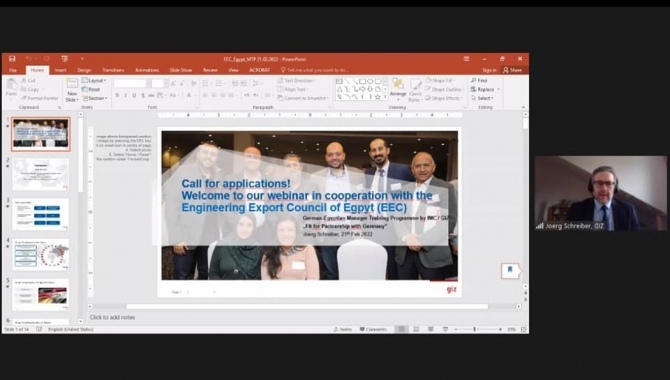Redo with the repeat arrow icon

click(46, 59)
